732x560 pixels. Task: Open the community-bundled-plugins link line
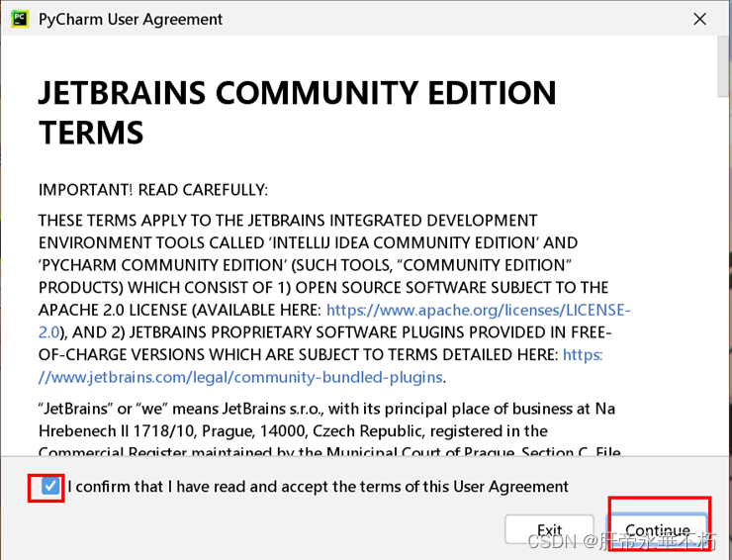(x=240, y=377)
